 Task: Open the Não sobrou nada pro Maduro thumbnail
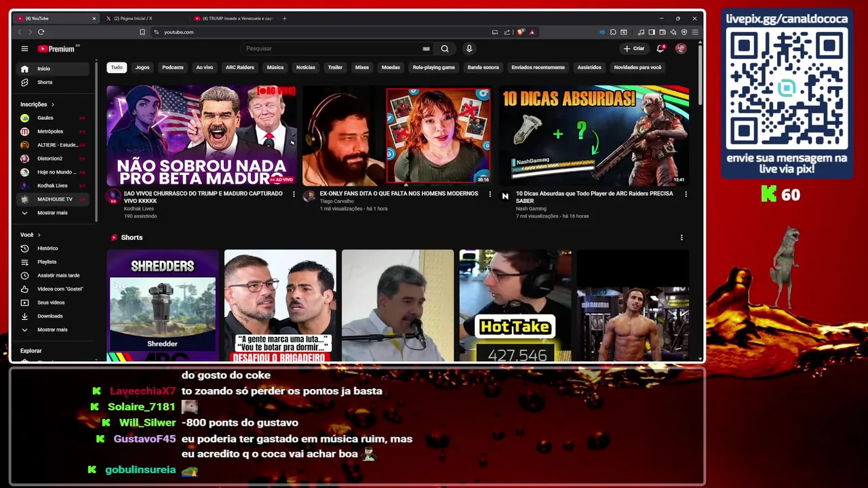[201, 136]
